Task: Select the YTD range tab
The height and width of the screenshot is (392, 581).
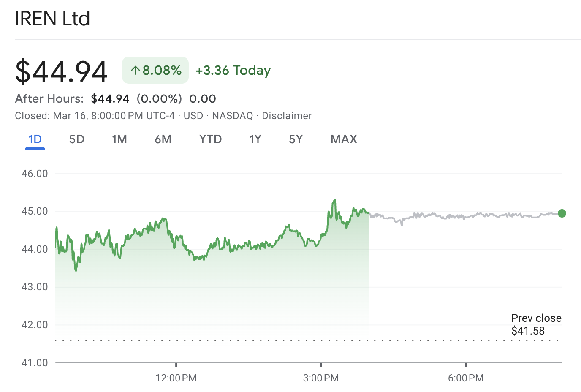Action: [x=210, y=139]
